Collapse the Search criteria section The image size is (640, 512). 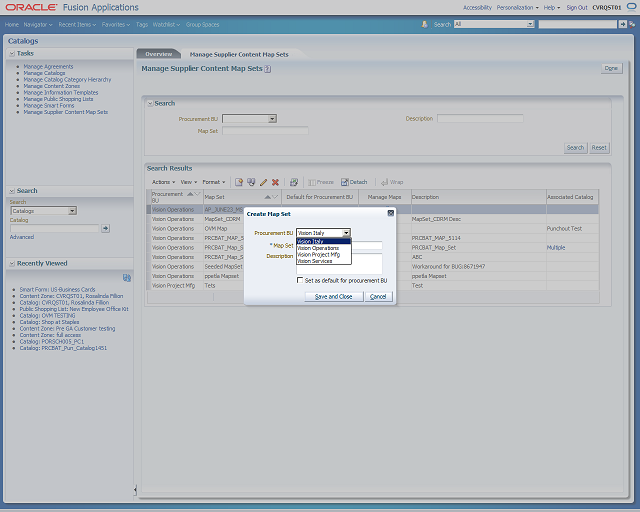click(150, 104)
